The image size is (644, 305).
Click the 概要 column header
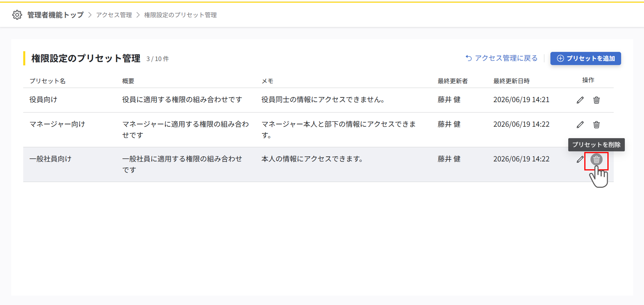tap(128, 81)
